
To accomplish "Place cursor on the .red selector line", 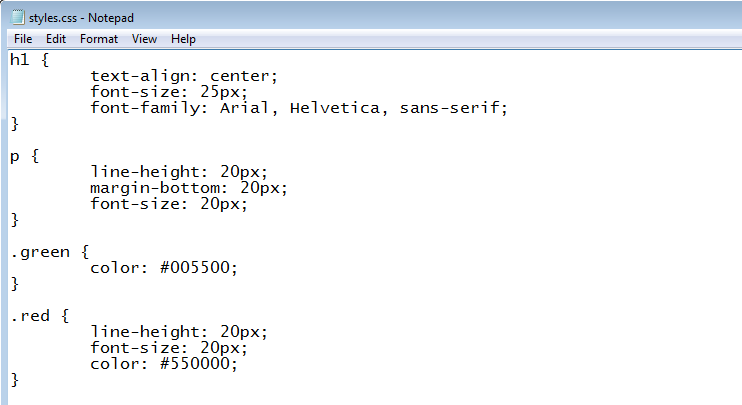I will 40,316.
